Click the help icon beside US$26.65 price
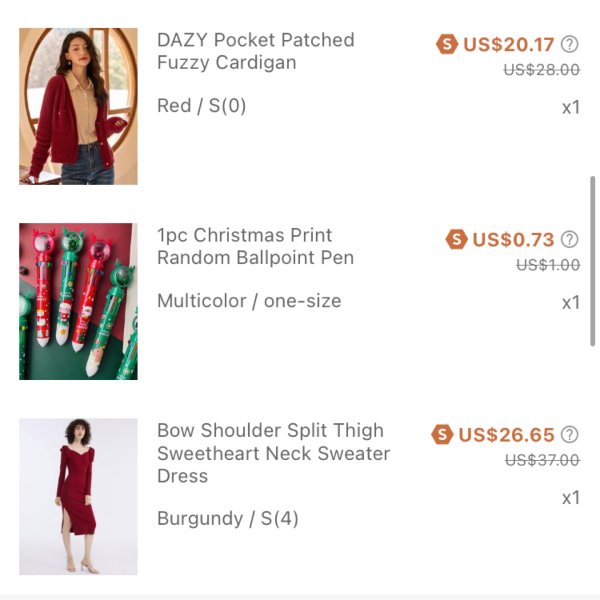600x600 pixels. coord(569,435)
